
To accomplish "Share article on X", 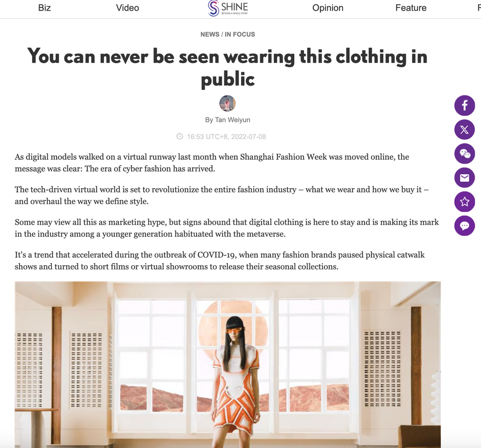I will coord(464,129).
